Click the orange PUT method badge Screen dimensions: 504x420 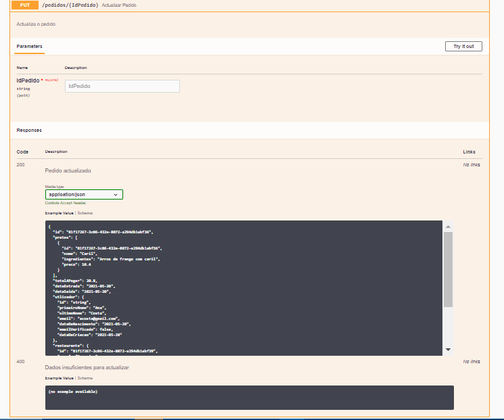(x=25, y=5)
